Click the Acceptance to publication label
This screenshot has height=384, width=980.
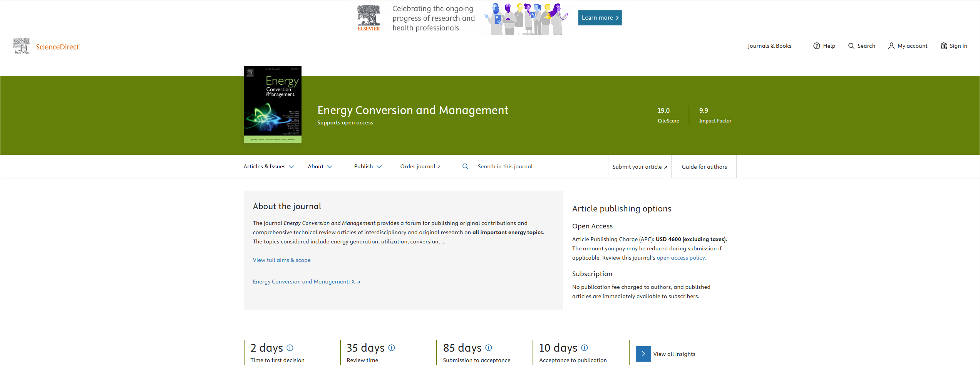tap(573, 360)
